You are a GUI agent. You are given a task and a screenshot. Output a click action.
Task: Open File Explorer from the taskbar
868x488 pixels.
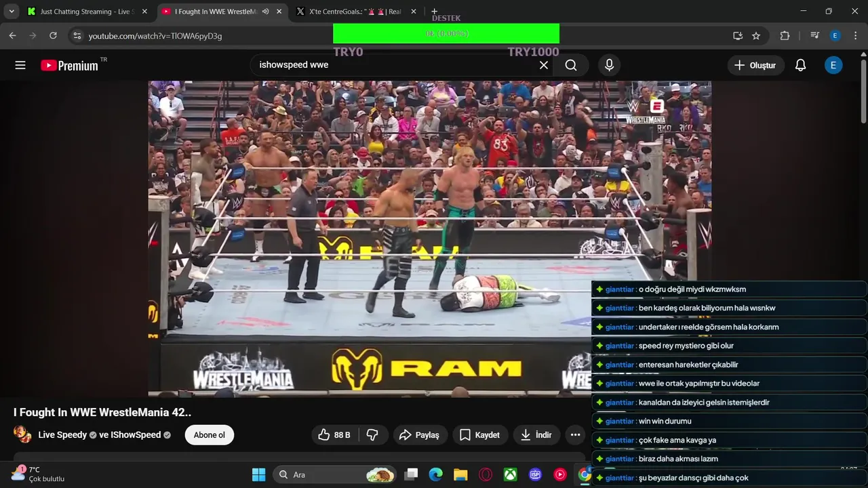[x=460, y=474]
